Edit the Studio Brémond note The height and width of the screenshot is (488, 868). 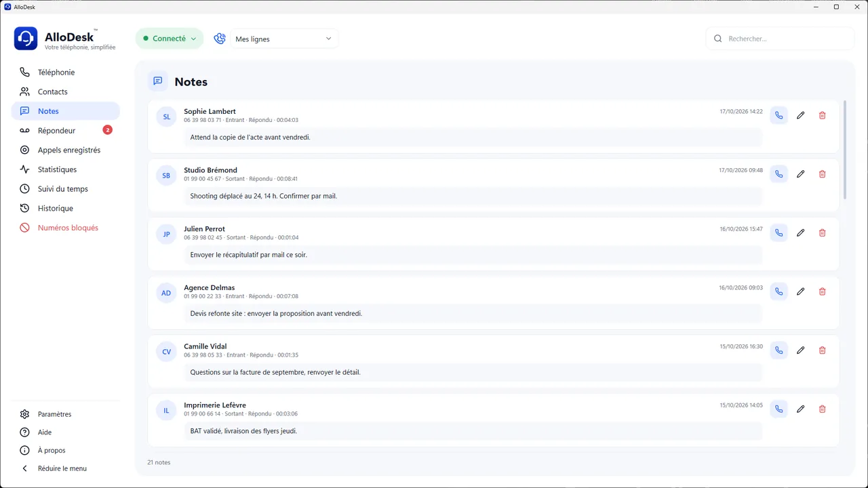point(801,174)
